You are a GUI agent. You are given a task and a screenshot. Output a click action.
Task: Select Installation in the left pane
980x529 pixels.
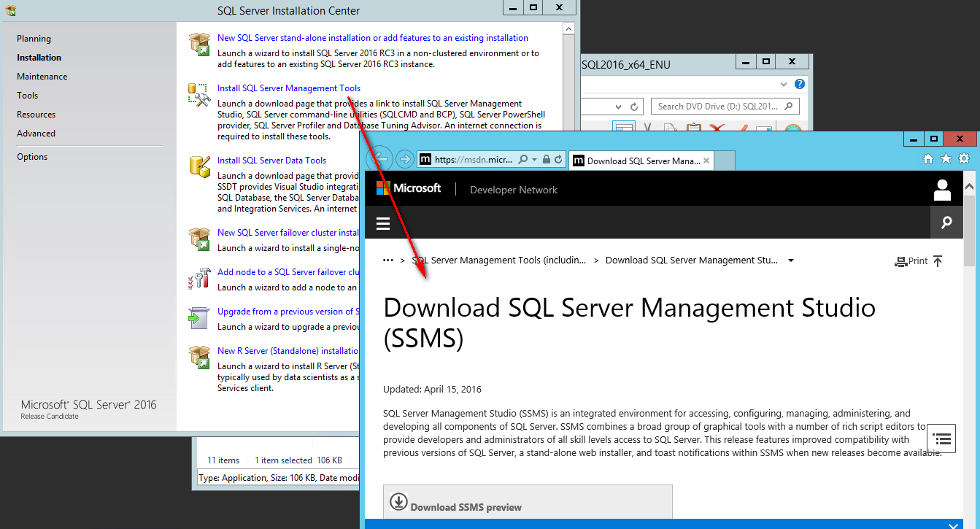coord(39,58)
